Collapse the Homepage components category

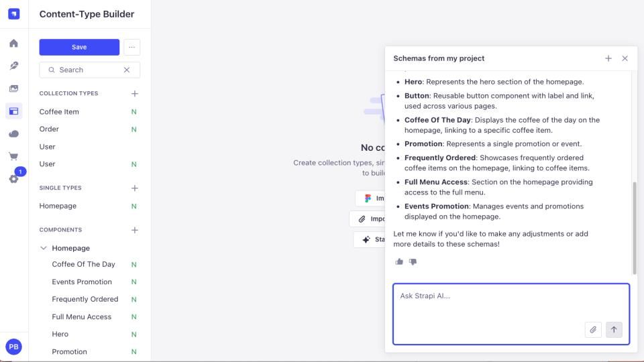(x=43, y=248)
